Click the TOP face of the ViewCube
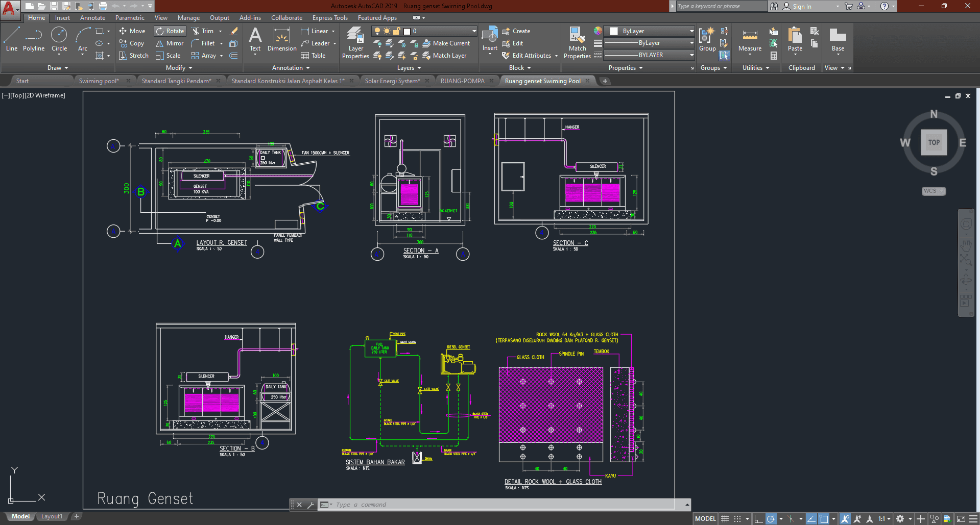This screenshot has height=525, width=980. pos(934,142)
